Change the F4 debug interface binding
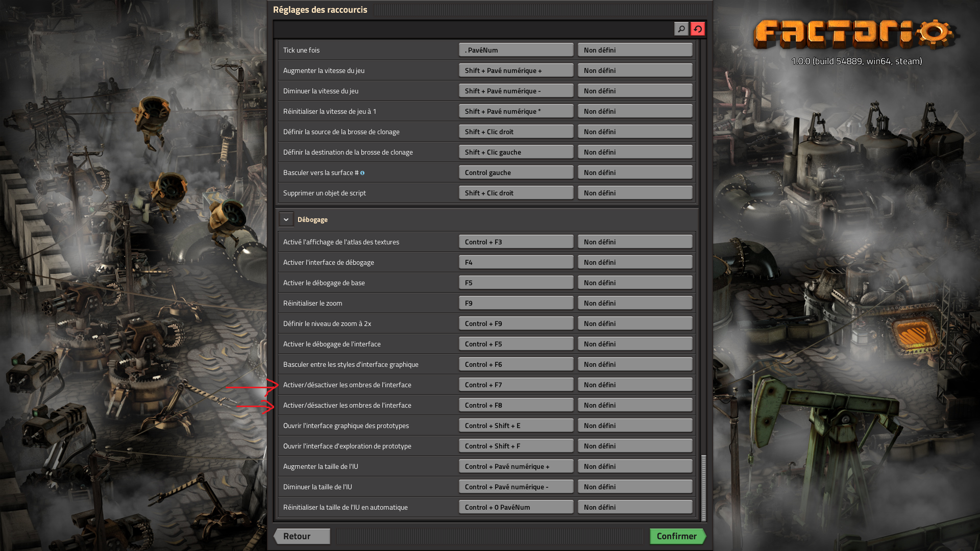This screenshot has height=551, width=980. [516, 262]
